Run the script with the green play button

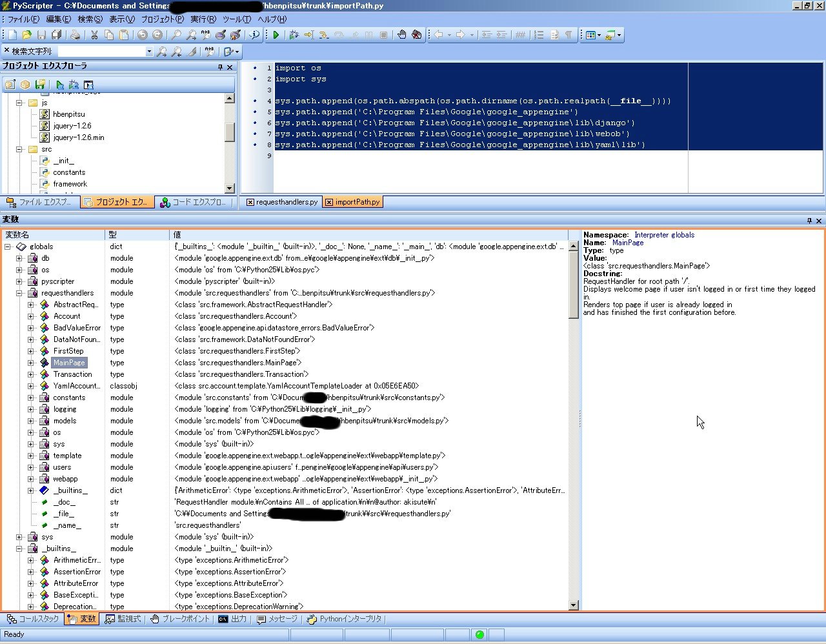(x=276, y=35)
